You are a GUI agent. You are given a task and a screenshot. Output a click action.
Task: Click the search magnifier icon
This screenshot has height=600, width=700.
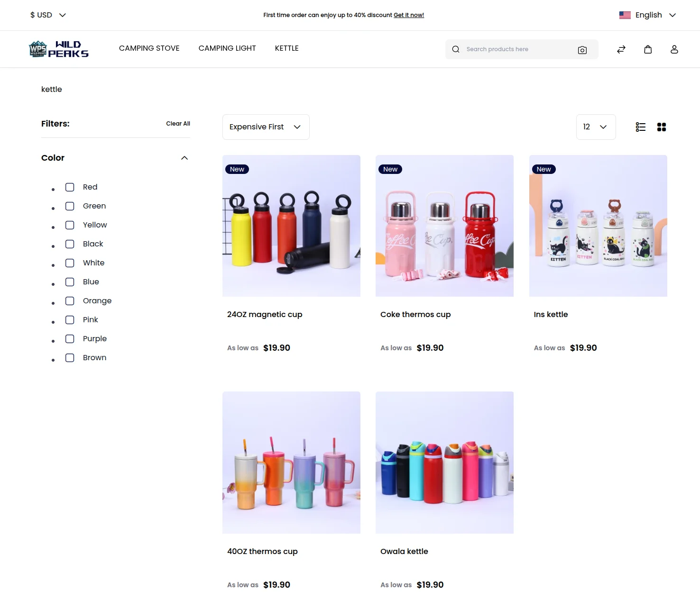(456, 49)
